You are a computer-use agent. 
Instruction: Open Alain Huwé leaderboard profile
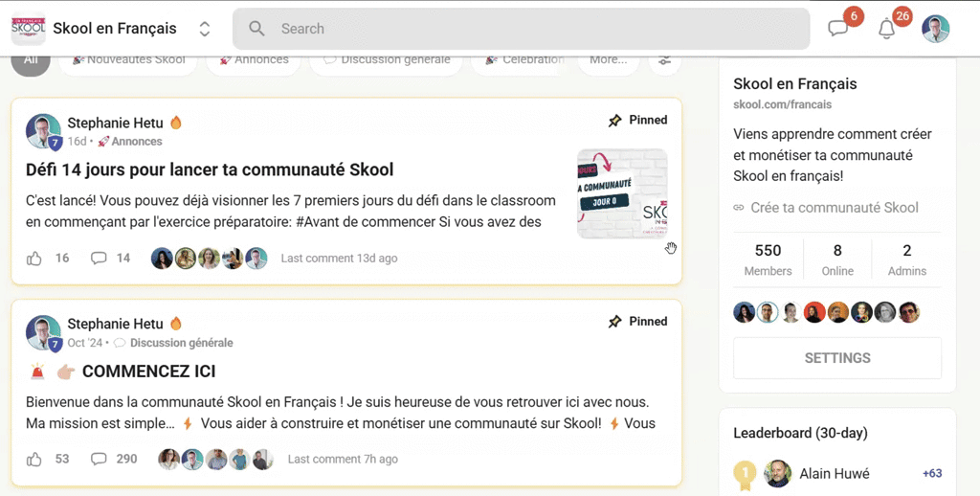(835, 474)
